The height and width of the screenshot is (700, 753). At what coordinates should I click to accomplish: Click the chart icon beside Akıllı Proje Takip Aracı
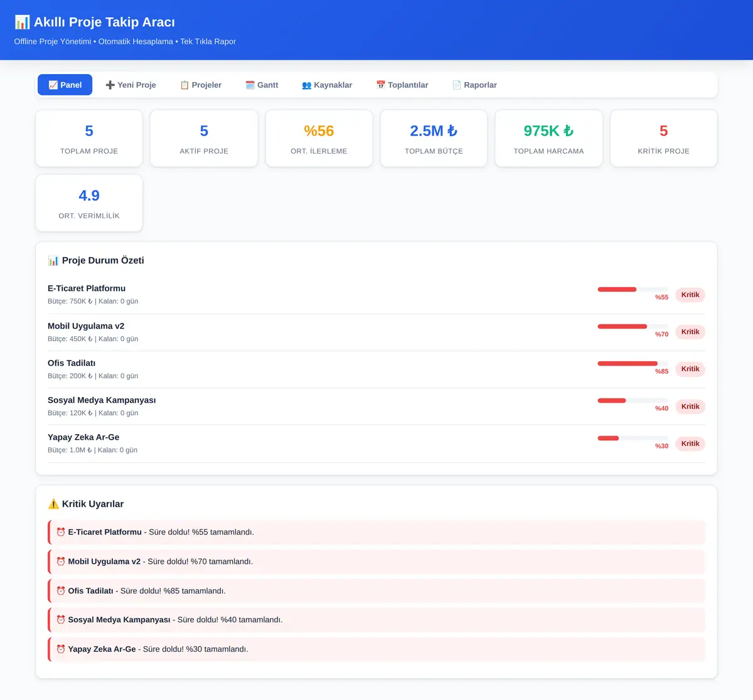tap(22, 23)
